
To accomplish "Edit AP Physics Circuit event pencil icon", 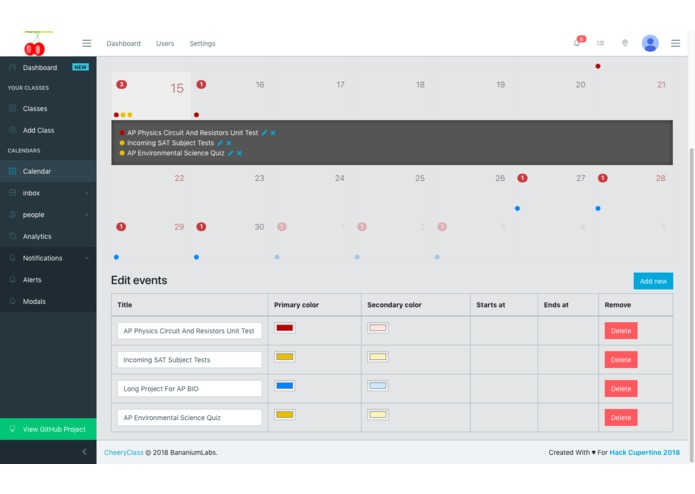I will (264, 133).
